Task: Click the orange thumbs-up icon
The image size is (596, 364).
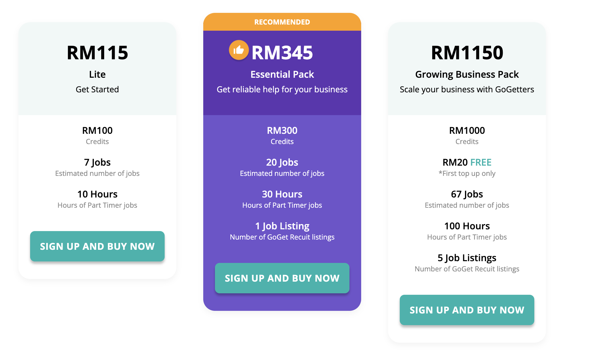Action: point(239,50)
